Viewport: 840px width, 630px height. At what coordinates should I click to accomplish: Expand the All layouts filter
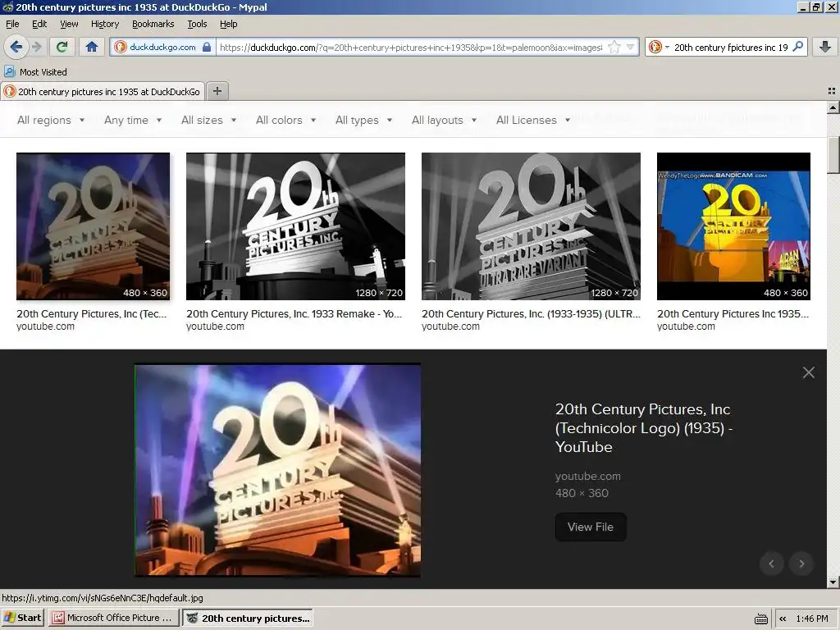coord(444,120)
